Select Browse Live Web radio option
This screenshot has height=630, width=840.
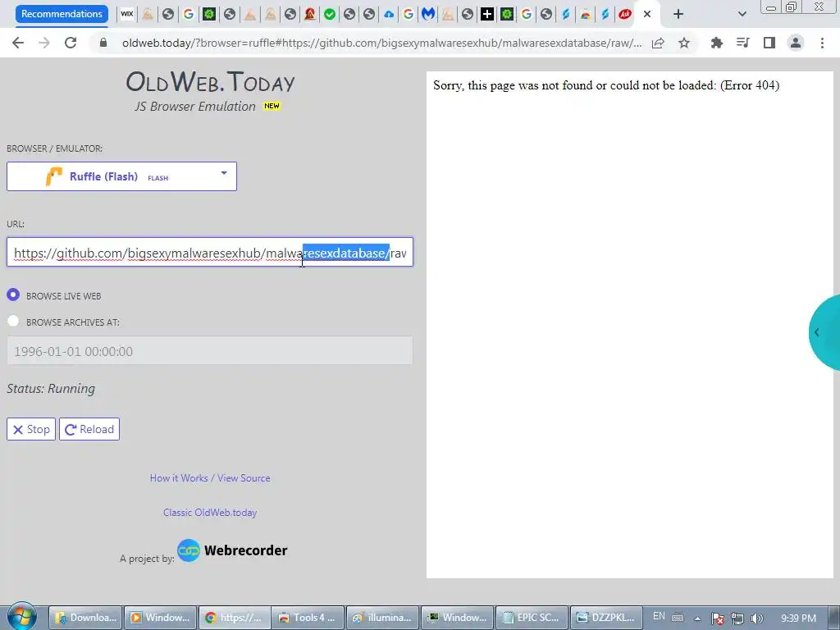(x=13, y=294)
